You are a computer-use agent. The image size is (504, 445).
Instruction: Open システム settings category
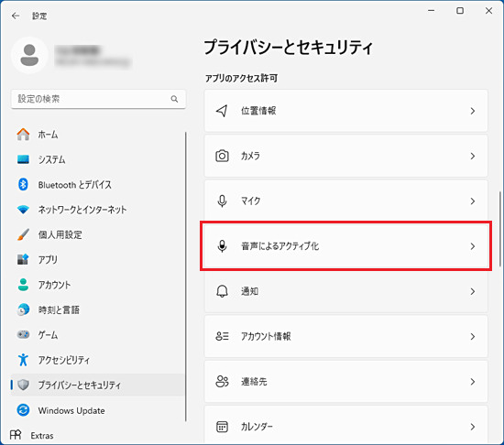(x=97, y=159)
